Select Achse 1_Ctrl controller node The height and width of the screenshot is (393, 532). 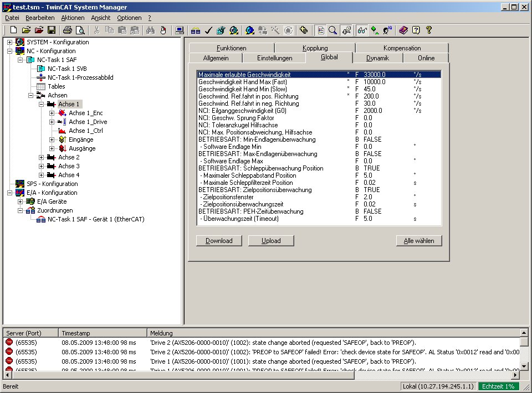pos(85,131)
